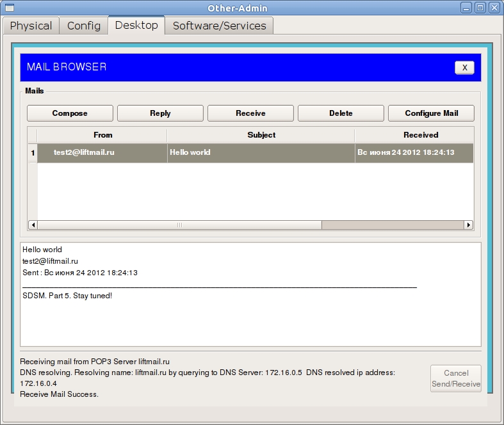Minimize the Other-Admin window

coord(466,8)
